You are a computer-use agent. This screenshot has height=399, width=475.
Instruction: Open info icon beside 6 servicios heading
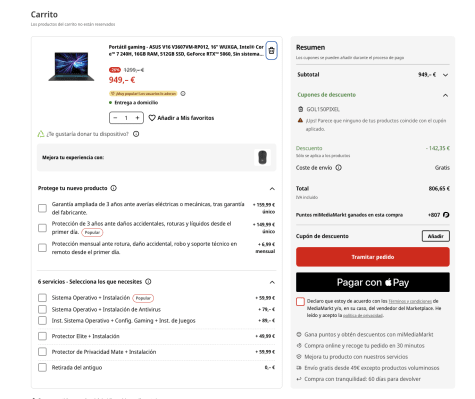(x=148, y=282)
